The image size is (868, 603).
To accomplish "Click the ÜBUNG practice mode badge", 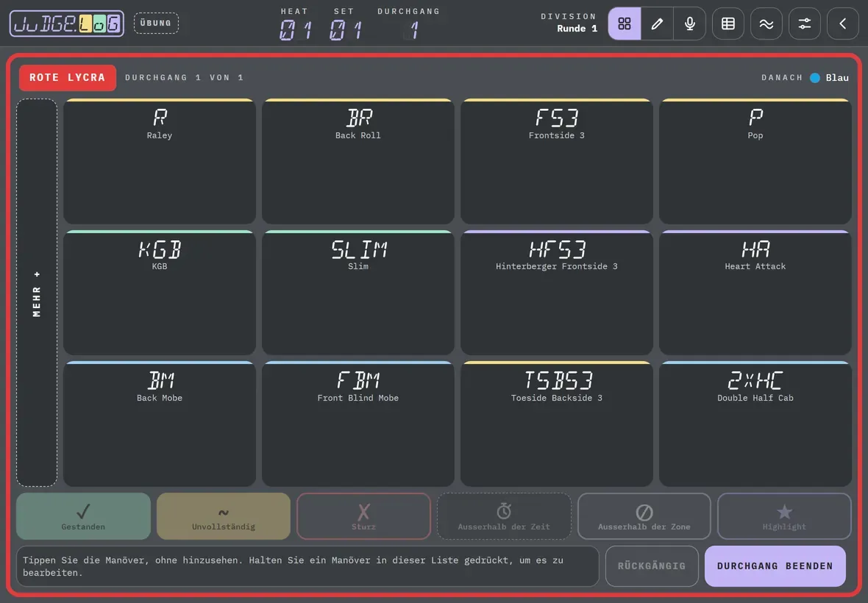I will (156, 24).
